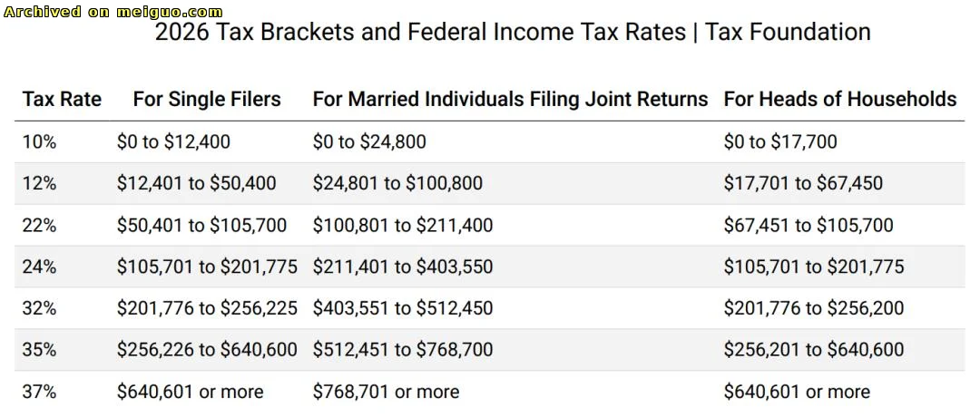Click the page title about 2026 Tax Brackets
The width and height of the screenshot is (980, 417).
513,33
